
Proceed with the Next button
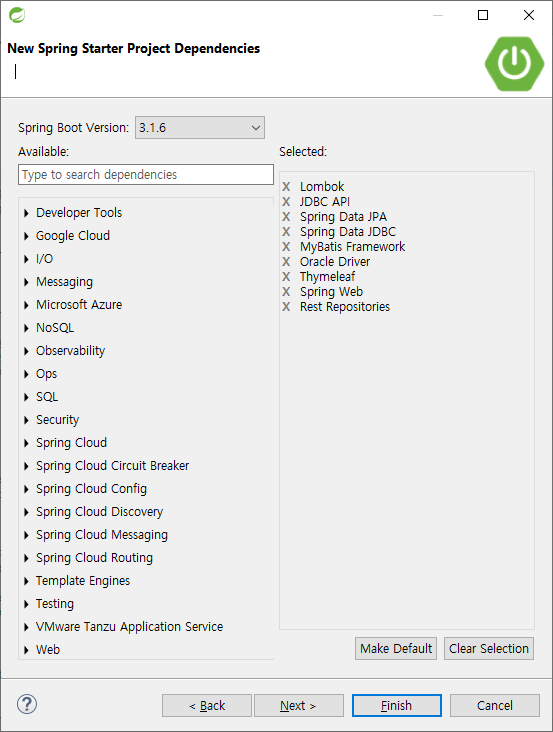[x=299, y=705]
